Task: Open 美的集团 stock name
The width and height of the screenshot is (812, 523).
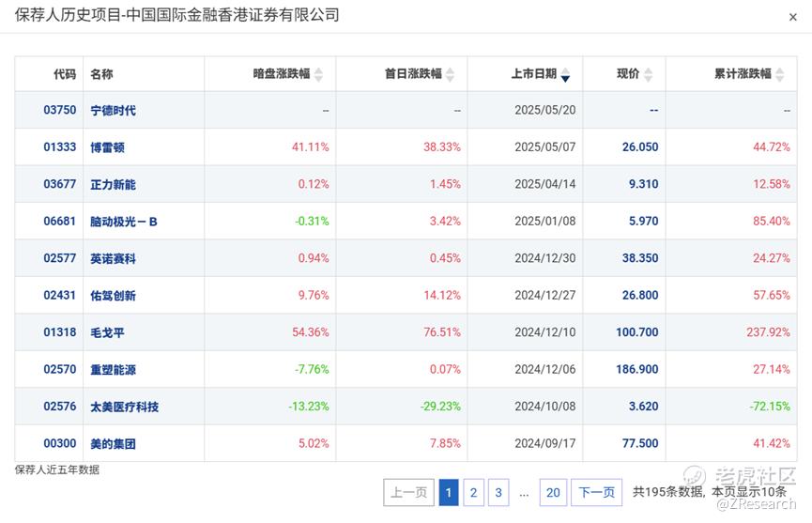Action: tap(113, 444)
